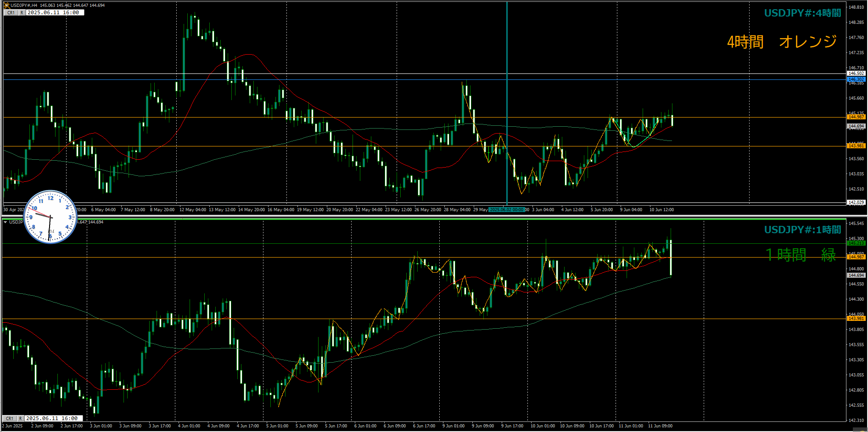Click the USDJPY#:4時間 chart title
868x432 pixels.
[x=803, y=13]
